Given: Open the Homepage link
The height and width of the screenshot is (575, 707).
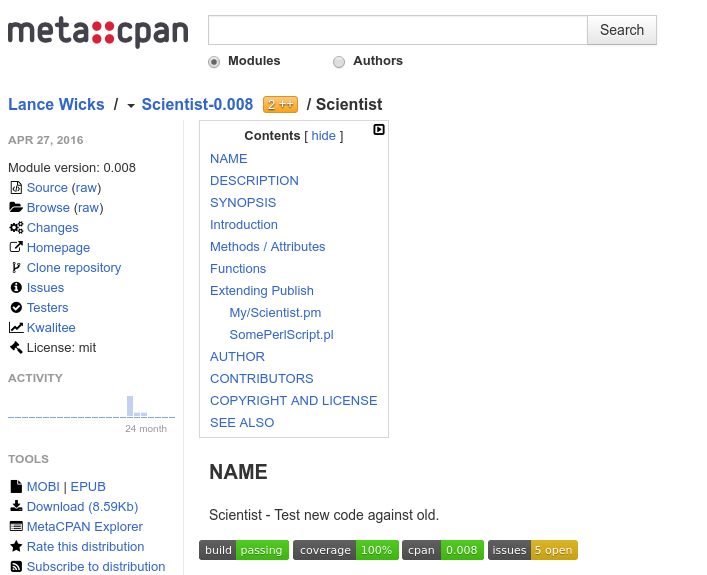Looking at the screenshot, I should [59, 248].
